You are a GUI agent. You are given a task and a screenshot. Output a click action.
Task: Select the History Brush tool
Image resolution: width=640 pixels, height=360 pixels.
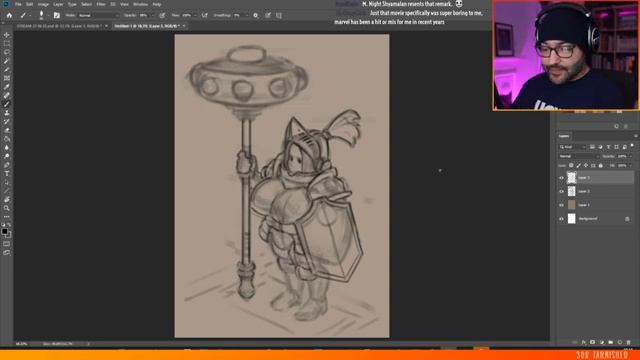(x=7, y=122)
